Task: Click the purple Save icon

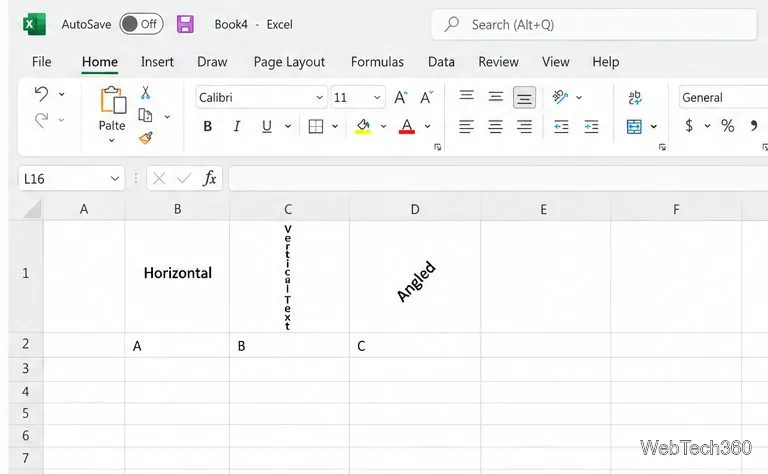Action: point(185,24)
